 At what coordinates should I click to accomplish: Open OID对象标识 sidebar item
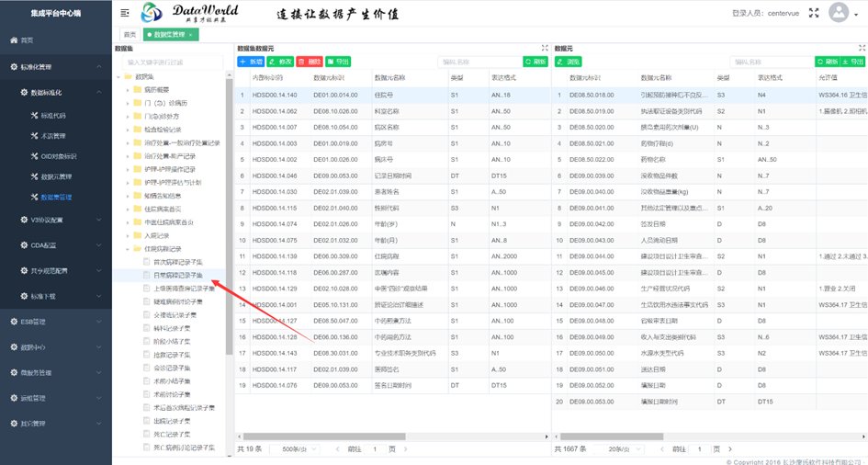[x=59, y=156]
